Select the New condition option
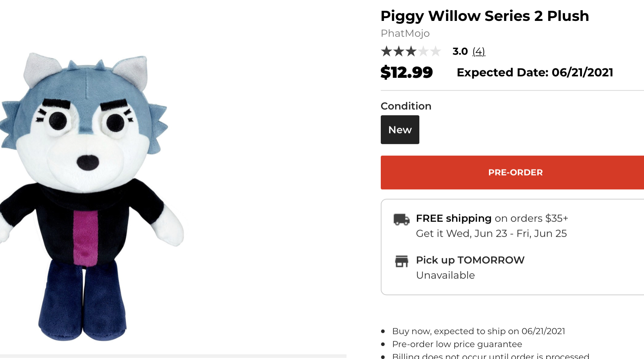This screenshot has height=359, width=644. (400, 130)
